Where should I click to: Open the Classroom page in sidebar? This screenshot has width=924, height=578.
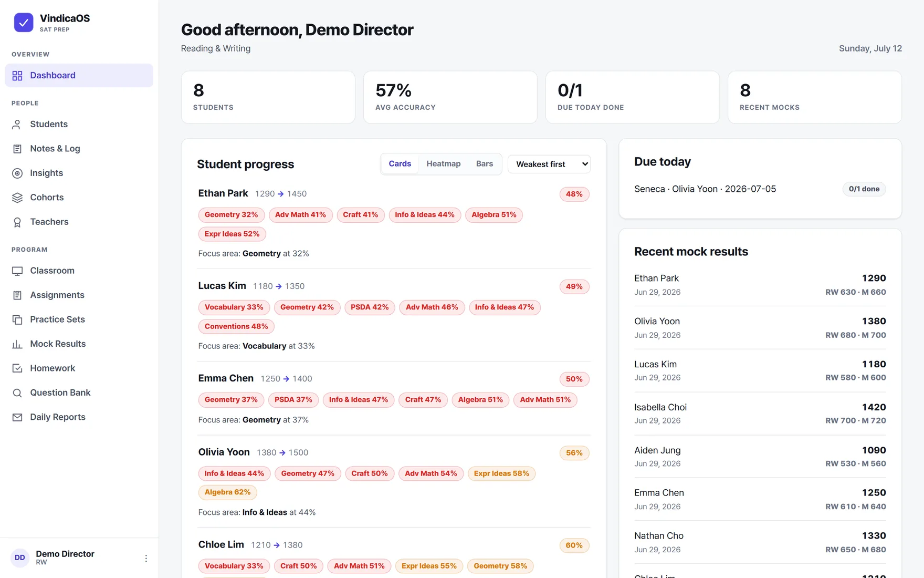pos(79,271)
